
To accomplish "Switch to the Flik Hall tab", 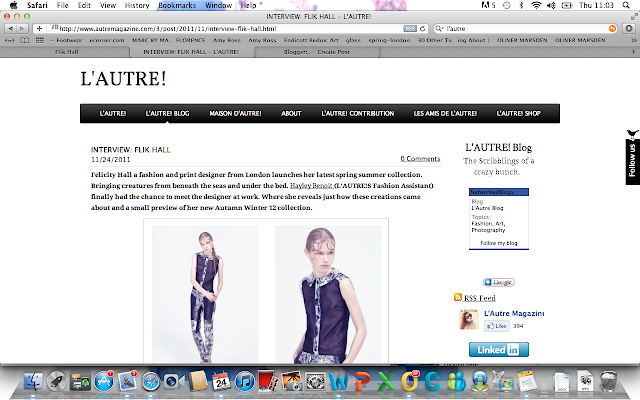I will (66, 52).
